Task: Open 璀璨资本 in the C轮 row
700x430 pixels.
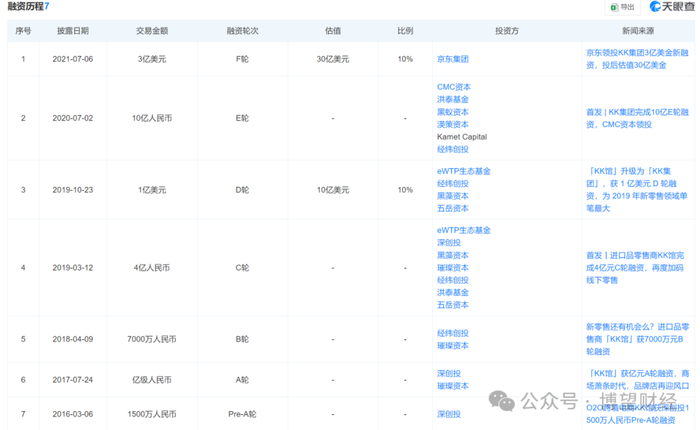Action: point(453,267)
